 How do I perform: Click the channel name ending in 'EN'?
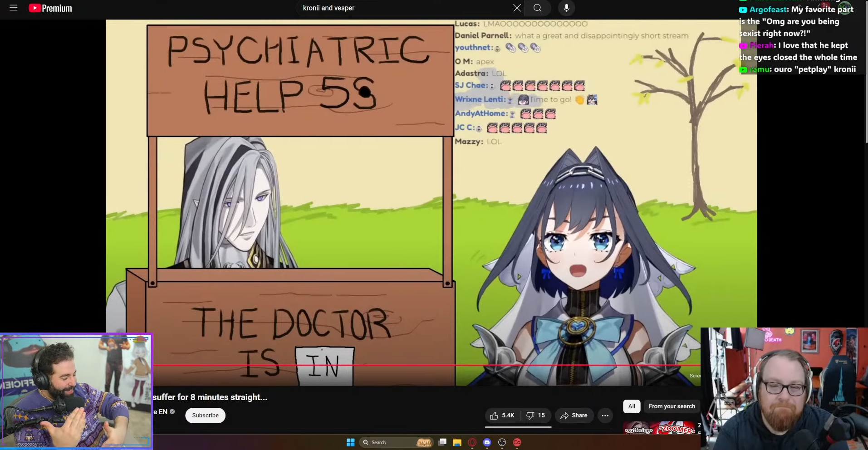160,412
